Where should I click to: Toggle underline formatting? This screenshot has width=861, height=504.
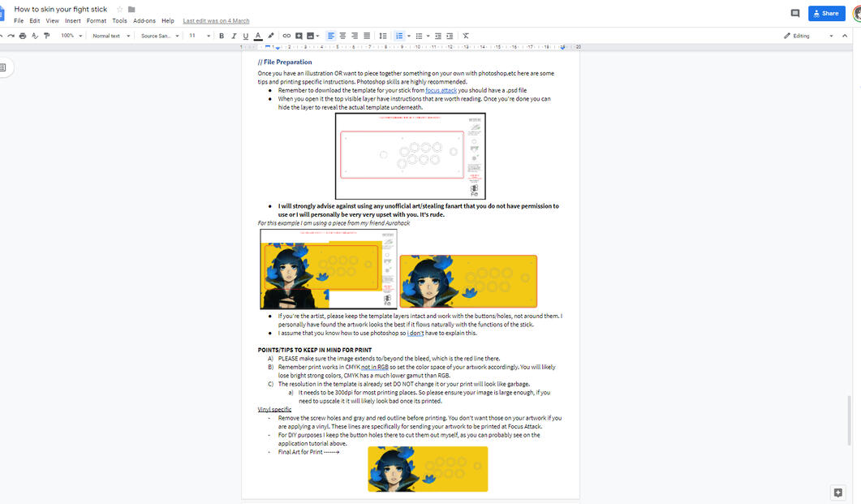[246, 36]
